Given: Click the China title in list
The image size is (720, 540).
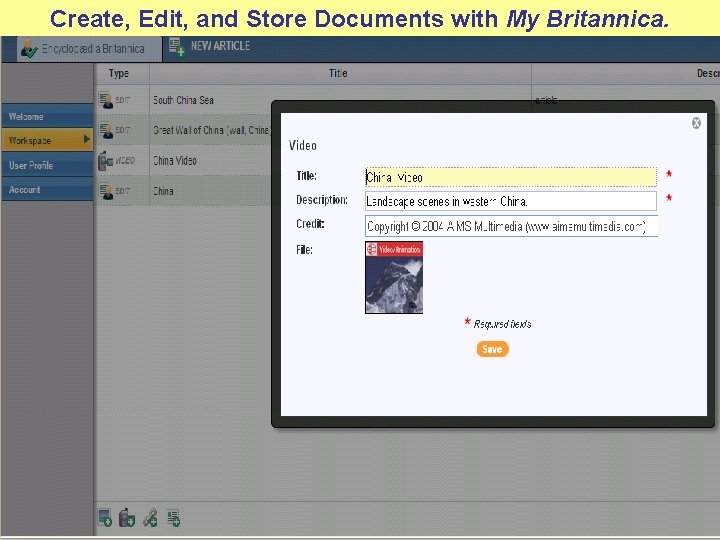Looking at the screenshot, I should pos(163,191).
